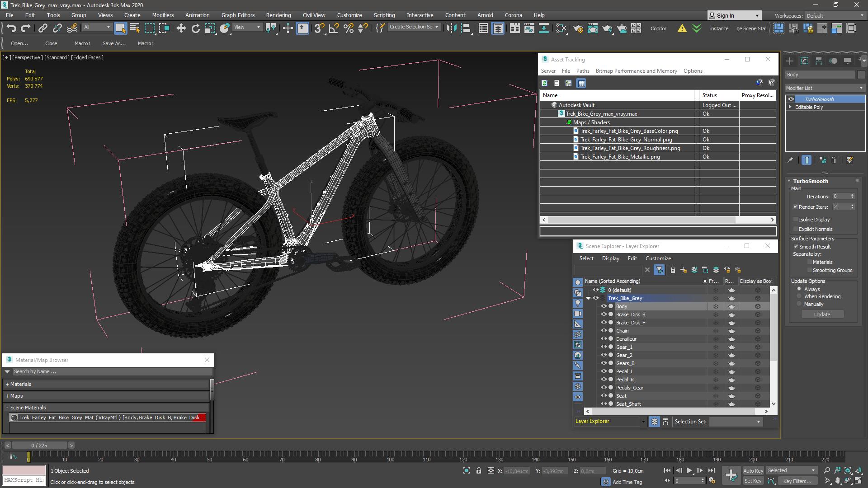This screenshot has width=868, height=488.
Task: Select the Layer Explorer filter icon
Action: 659,270
